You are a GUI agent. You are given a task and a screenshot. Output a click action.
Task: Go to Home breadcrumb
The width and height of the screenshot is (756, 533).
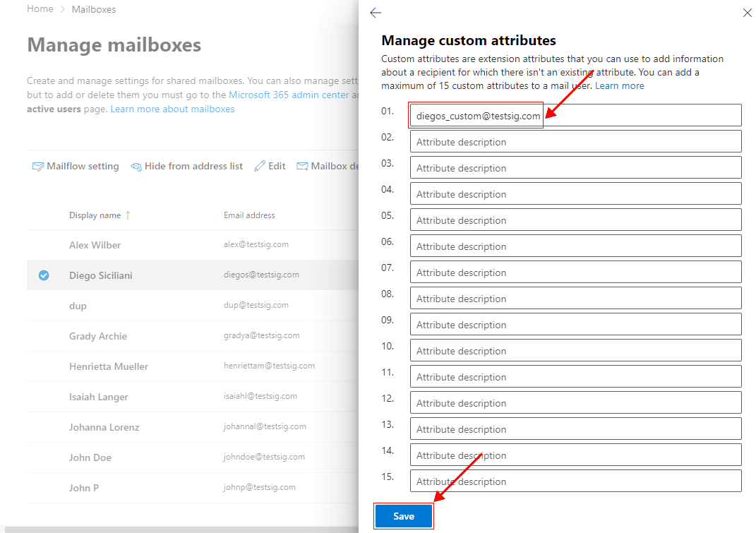[x=40, y=9]
